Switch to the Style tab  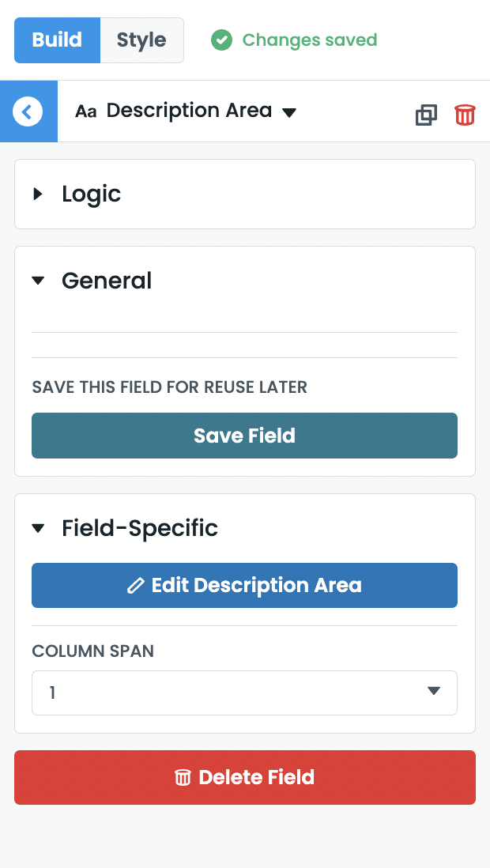point(141,40)
